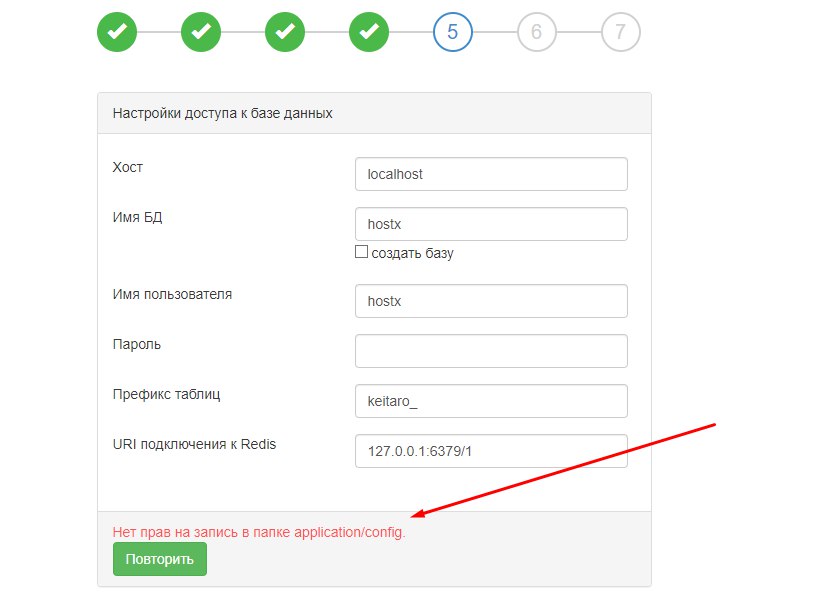Focus the Префикс таблиц field with keitaro_
The image size is (838, 604).
(491, 401)
